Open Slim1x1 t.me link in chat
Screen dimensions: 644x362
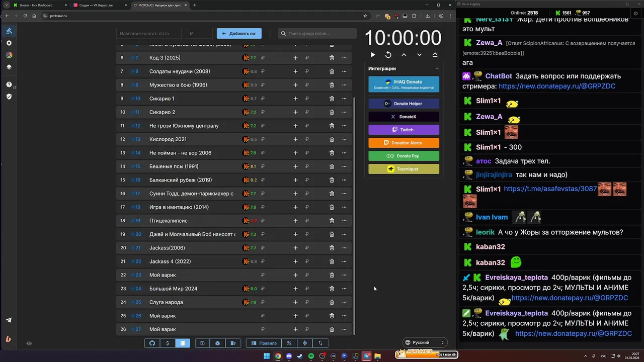550,189
